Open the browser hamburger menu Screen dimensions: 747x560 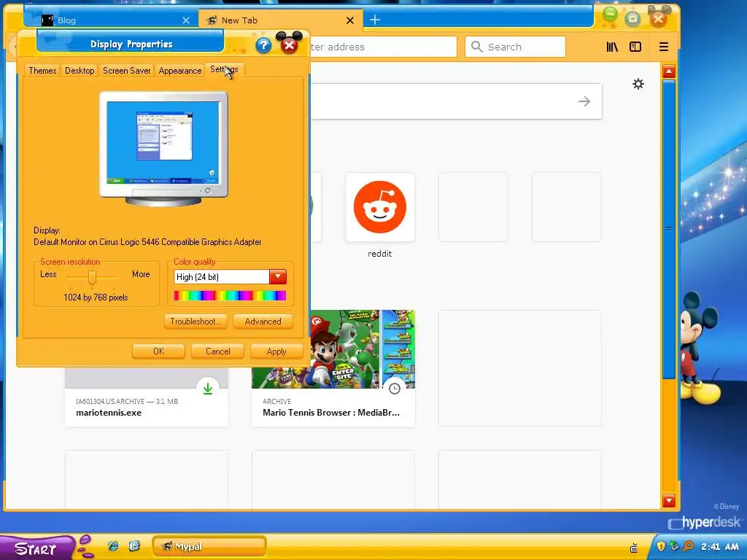tap(664, 47)
